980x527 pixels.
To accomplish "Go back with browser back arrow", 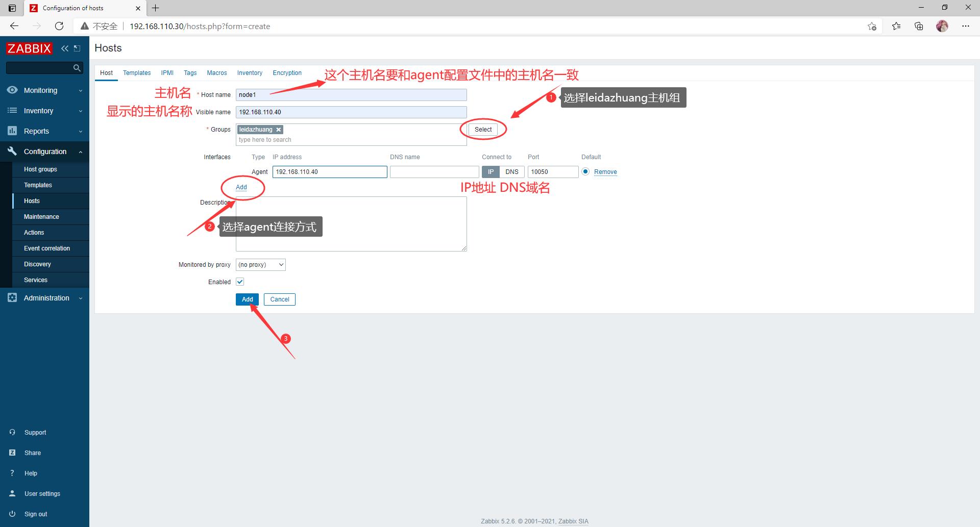I will [14, 26].
